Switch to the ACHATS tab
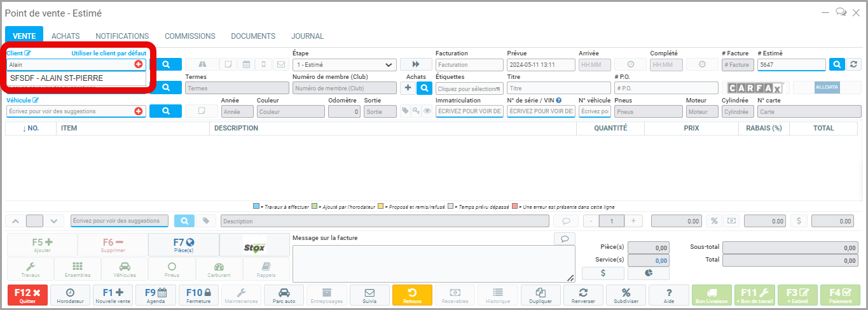The height and width of the screenshot is (310, 868). (65, 36)
